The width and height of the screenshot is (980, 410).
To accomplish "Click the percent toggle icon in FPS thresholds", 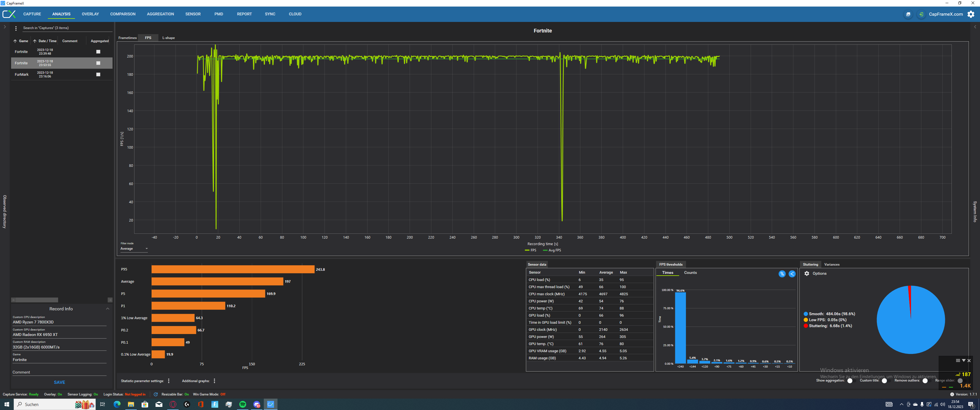I will point(782,274).
